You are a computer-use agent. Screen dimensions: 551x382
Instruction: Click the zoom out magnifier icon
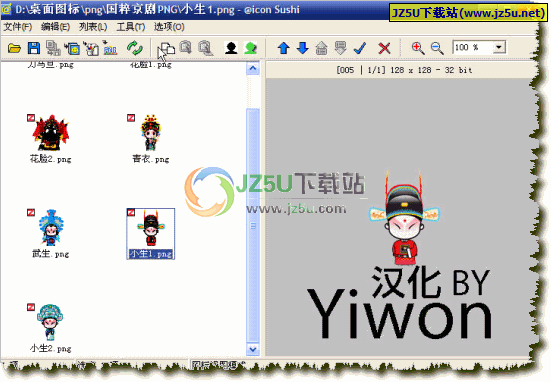[x=437, y=48]
